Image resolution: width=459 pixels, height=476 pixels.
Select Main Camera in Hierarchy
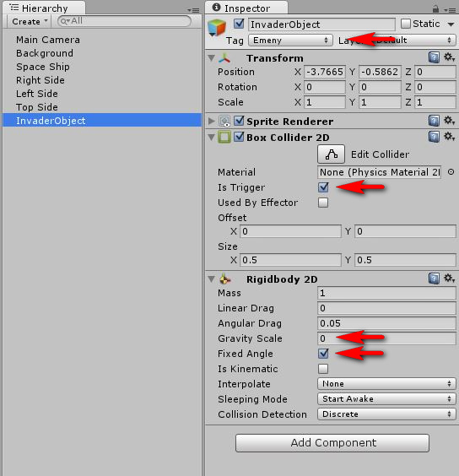tap(48, 40)
